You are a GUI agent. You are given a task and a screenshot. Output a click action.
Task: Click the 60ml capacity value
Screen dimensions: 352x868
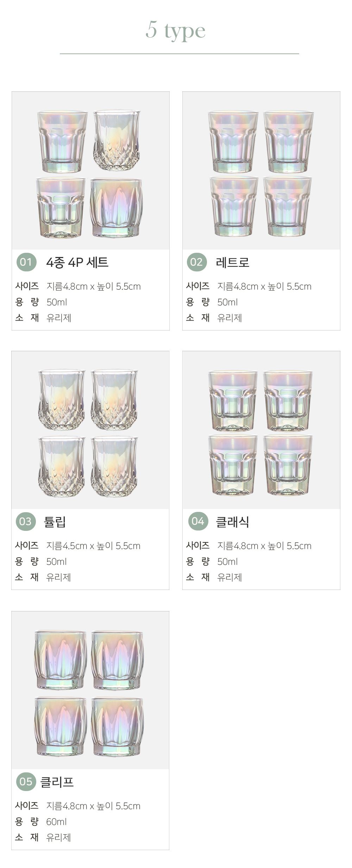56,822
